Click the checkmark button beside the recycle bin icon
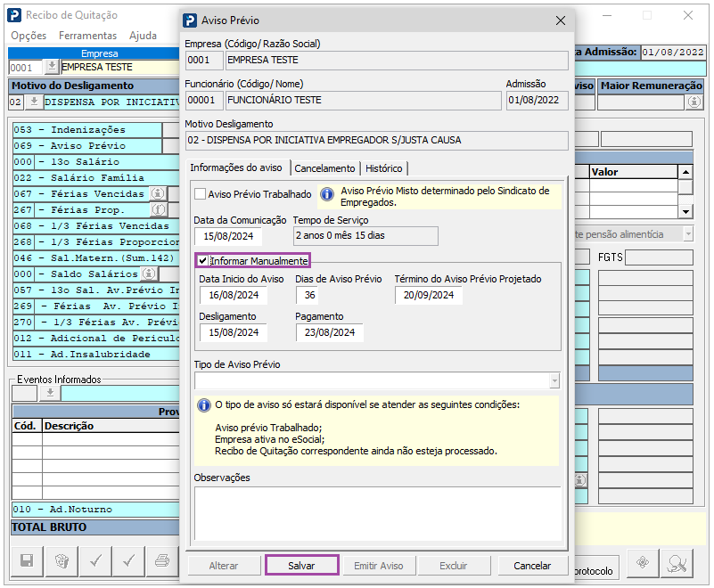Viewport: 714px width, 588px height. (95, 560)
